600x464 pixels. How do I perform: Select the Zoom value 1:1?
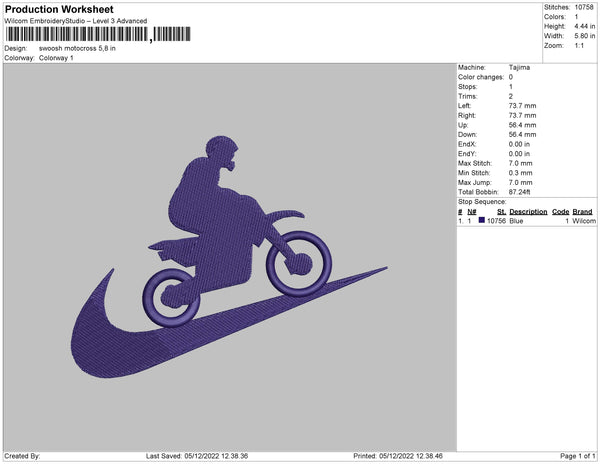[x=579, y=46]
